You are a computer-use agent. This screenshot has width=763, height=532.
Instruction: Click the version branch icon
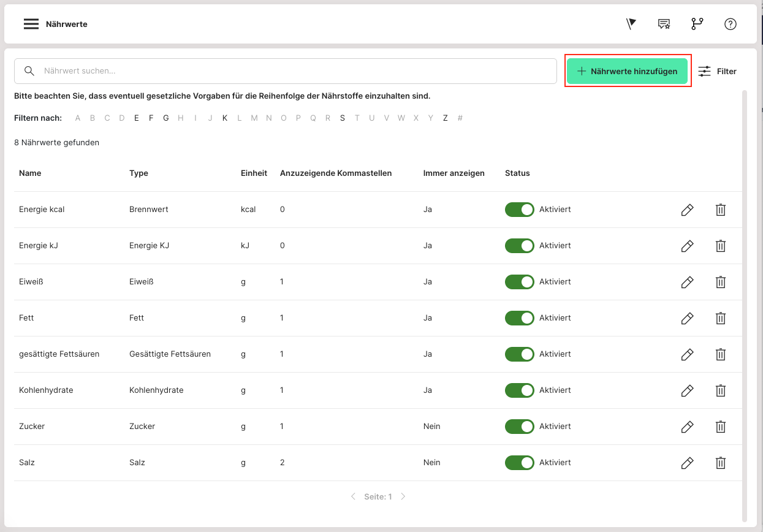tap(697, 24)
